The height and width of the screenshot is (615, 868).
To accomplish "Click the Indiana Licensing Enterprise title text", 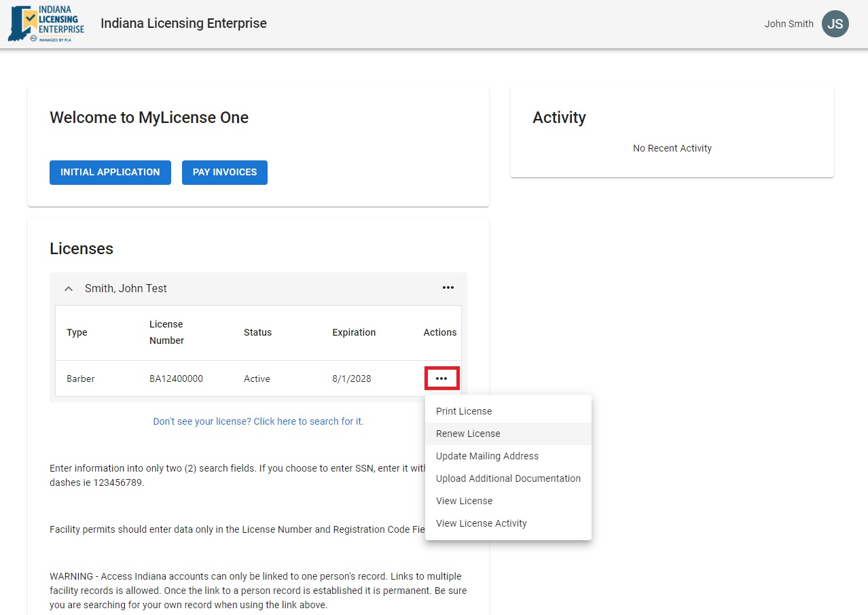I will pos(183,24).
